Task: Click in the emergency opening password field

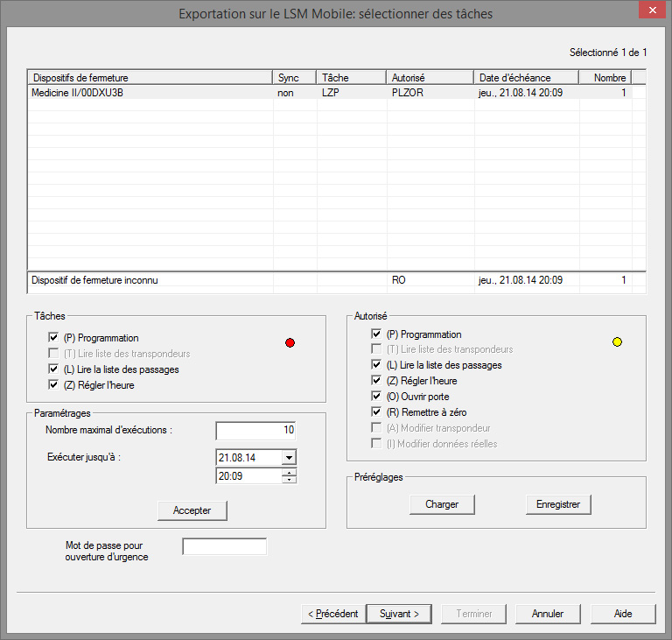Action: 224,547
